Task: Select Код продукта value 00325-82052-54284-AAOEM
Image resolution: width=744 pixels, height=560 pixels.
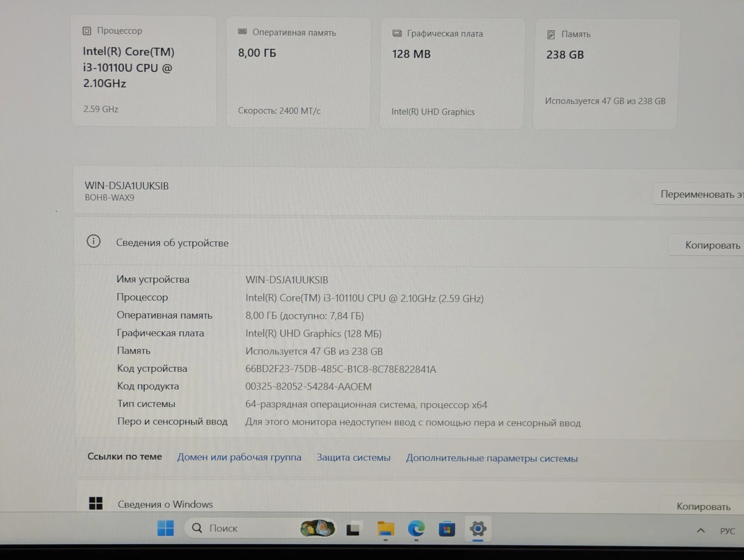Action: click(x=308, y=387)
